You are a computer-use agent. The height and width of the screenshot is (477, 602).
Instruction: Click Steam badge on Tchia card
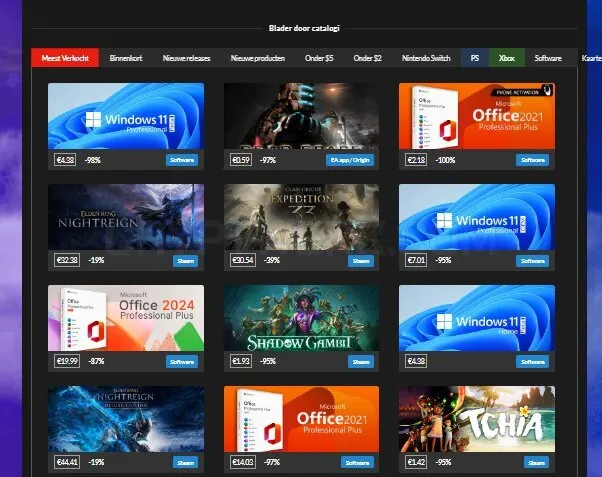(x=536, y=463)
